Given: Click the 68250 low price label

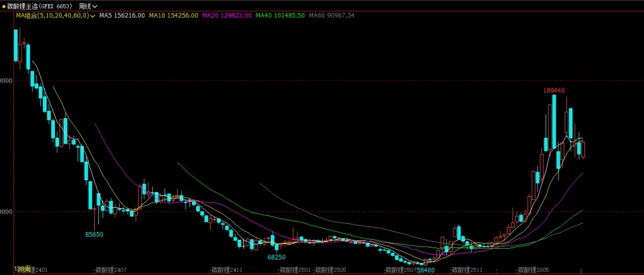Looking at the screenshot, I should point(277,257).
